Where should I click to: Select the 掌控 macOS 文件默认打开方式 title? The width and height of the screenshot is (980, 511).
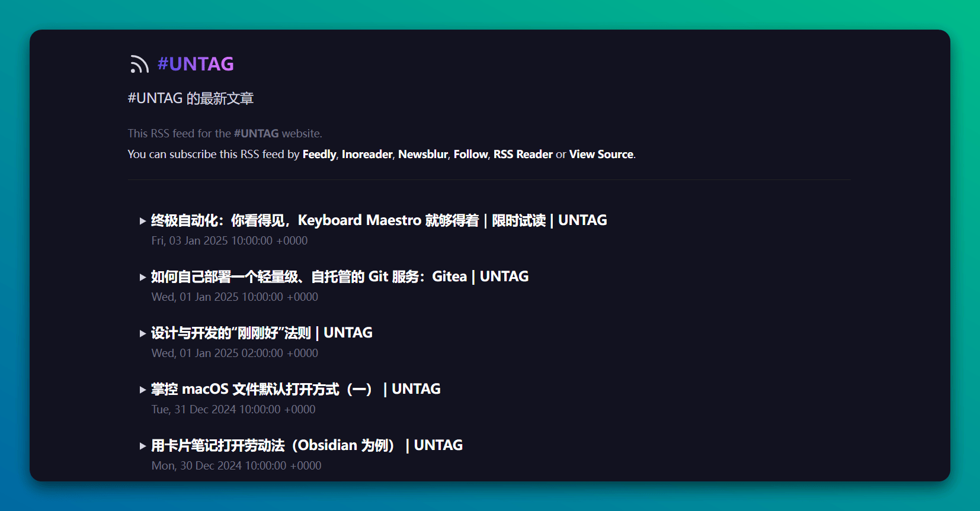point(296,389)
